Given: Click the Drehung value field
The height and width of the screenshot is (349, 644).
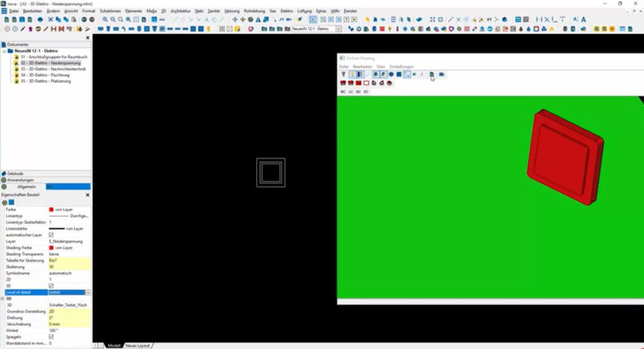Looking at the screenshot, I should coord(69,317).
